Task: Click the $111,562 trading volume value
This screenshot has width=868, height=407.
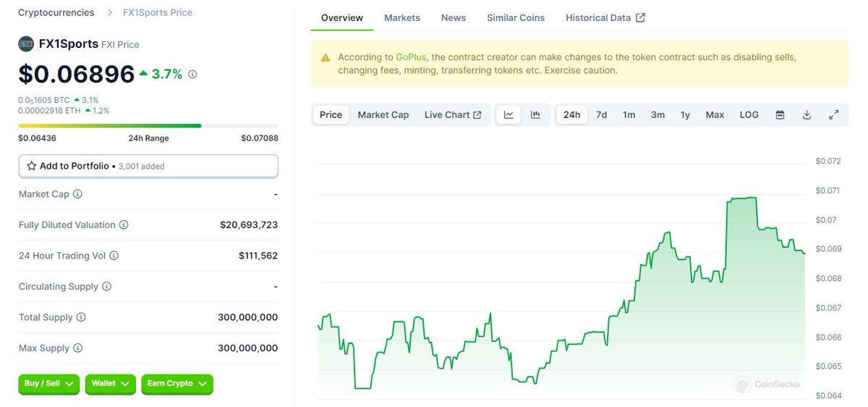Action: (258, 256)
